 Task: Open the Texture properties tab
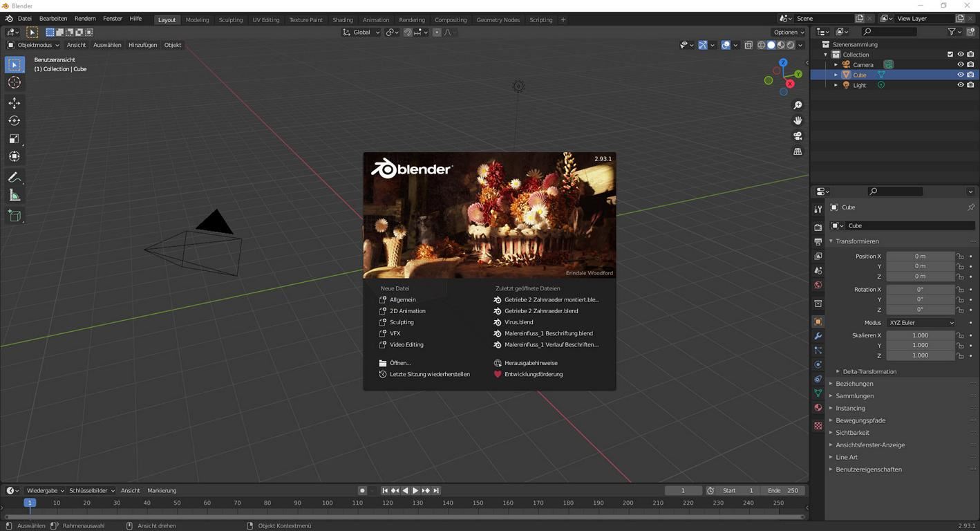pyautogui.click(x=818, y=426)
